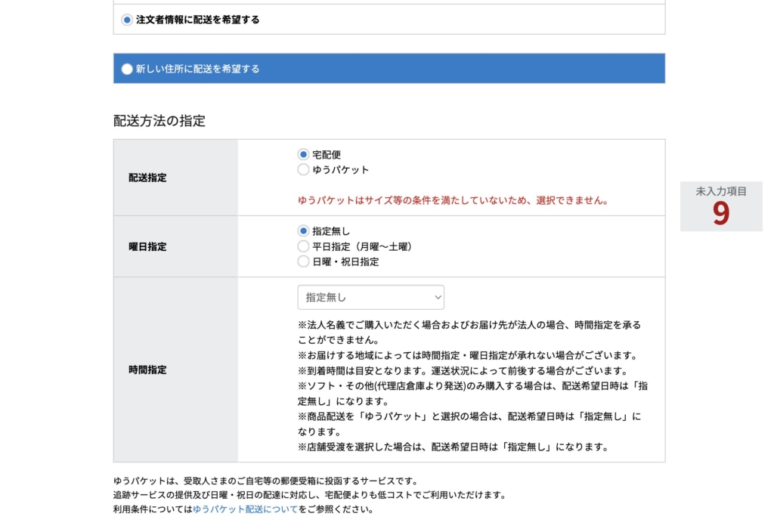This screenshot has height=532, width=774.
Task: Click the 配送方法の指定 section heading
Action: 159,121
